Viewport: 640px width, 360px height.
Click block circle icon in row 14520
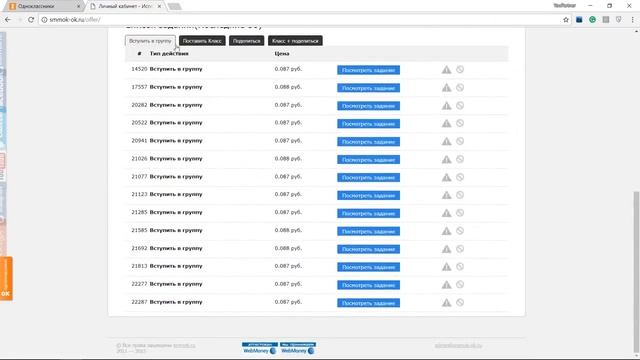click(460, 69)
